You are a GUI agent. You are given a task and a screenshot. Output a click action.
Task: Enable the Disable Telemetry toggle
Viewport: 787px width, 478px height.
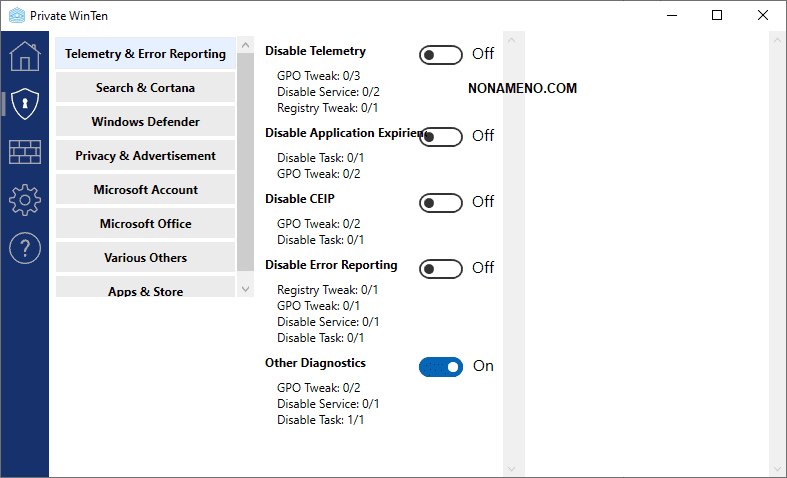coord(441,54)
